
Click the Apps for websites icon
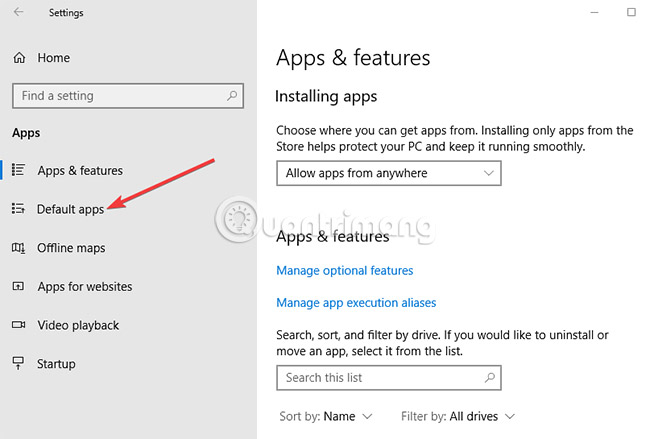18,287
